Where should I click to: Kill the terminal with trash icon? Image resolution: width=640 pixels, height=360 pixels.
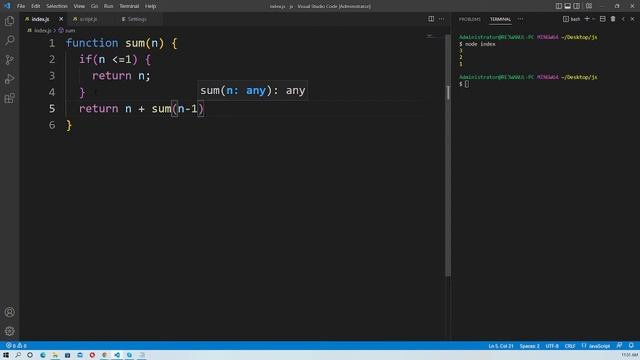tap(613, 19)
